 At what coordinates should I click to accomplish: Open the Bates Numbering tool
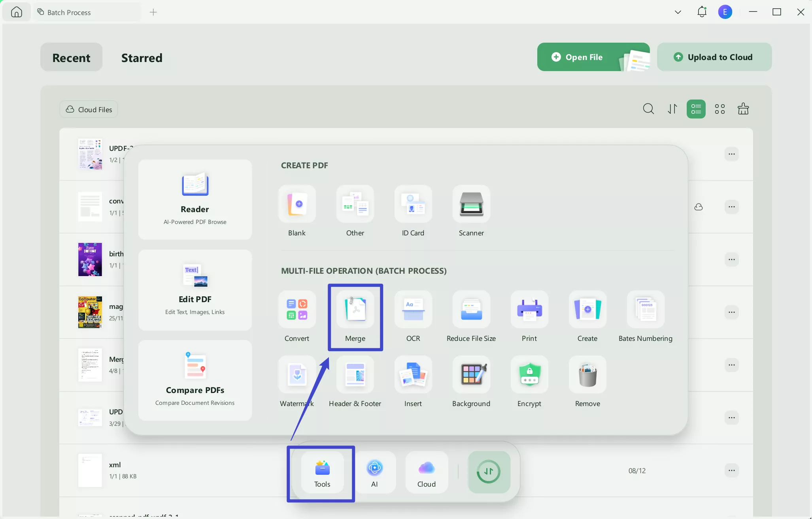pos(645,316)
